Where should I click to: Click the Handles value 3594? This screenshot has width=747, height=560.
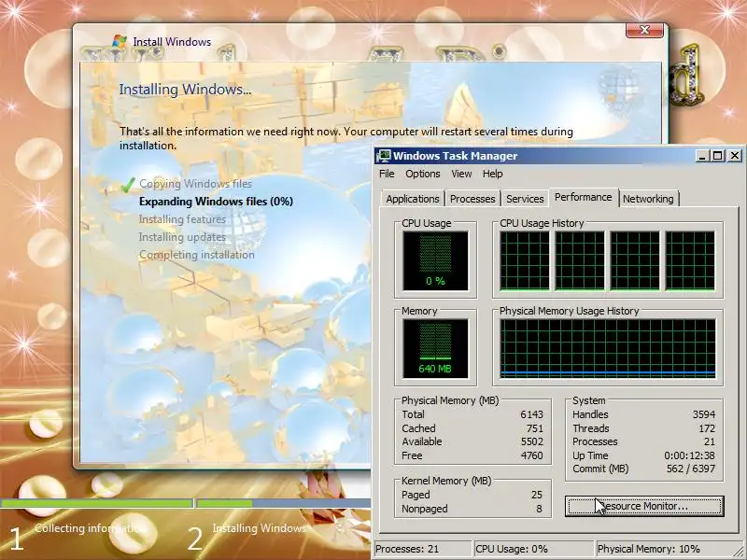704,414
